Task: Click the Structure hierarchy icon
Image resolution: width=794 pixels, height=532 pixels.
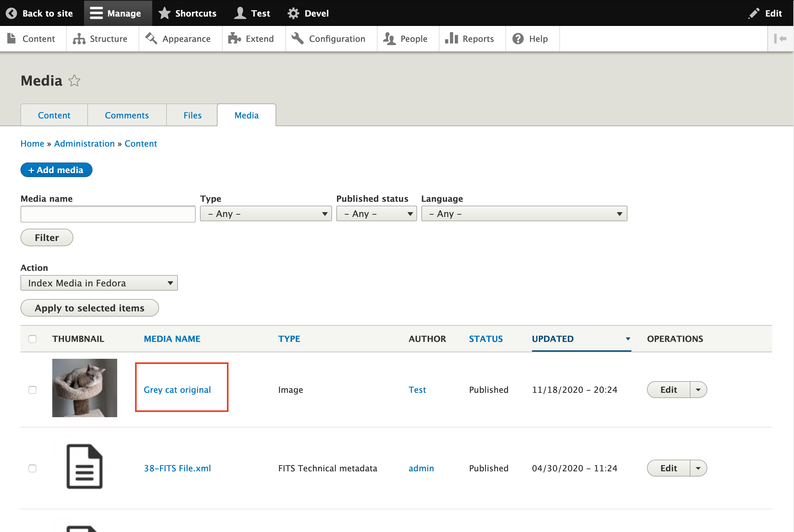Action: tap(79, 39)
